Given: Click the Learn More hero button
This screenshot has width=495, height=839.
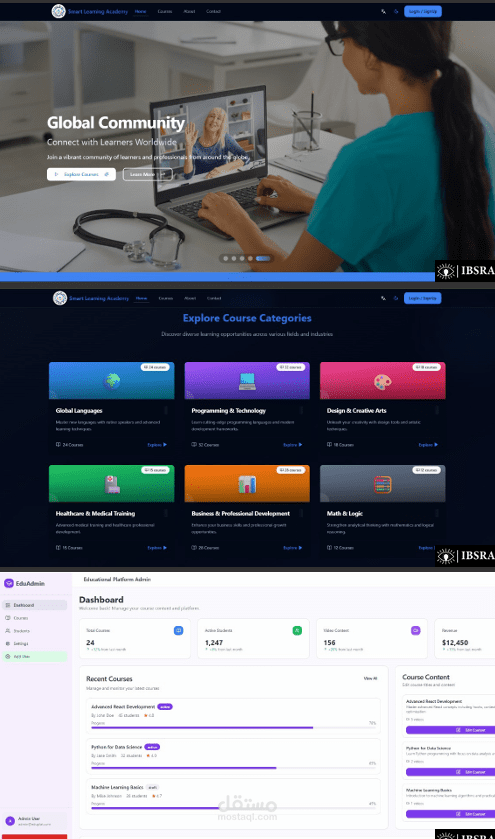Looking at the screenshot, I should pos(148,174).
